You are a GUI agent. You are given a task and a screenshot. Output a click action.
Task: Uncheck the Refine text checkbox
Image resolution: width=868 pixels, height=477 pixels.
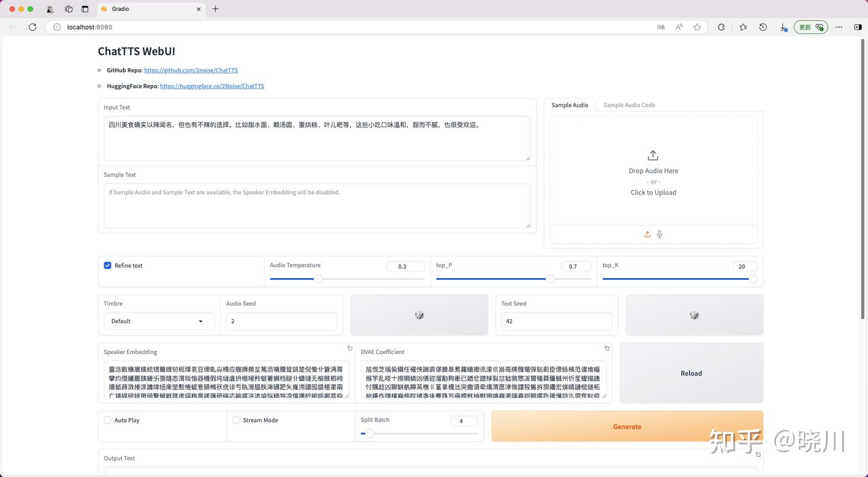(107, 265)
